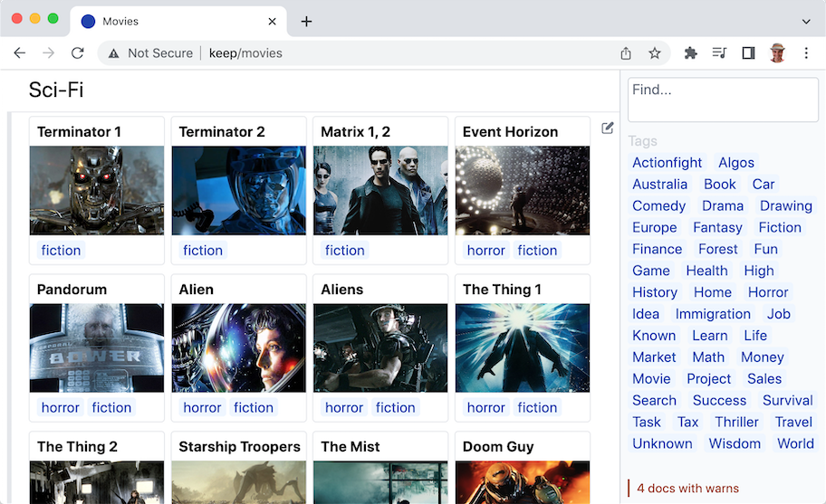The image size is (826, 504).
Task: Open the Alien poster image
Action: 238,347
